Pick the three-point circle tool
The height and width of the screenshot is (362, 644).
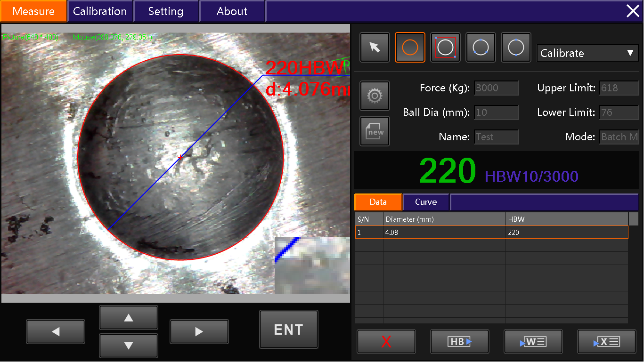(481, 48)
